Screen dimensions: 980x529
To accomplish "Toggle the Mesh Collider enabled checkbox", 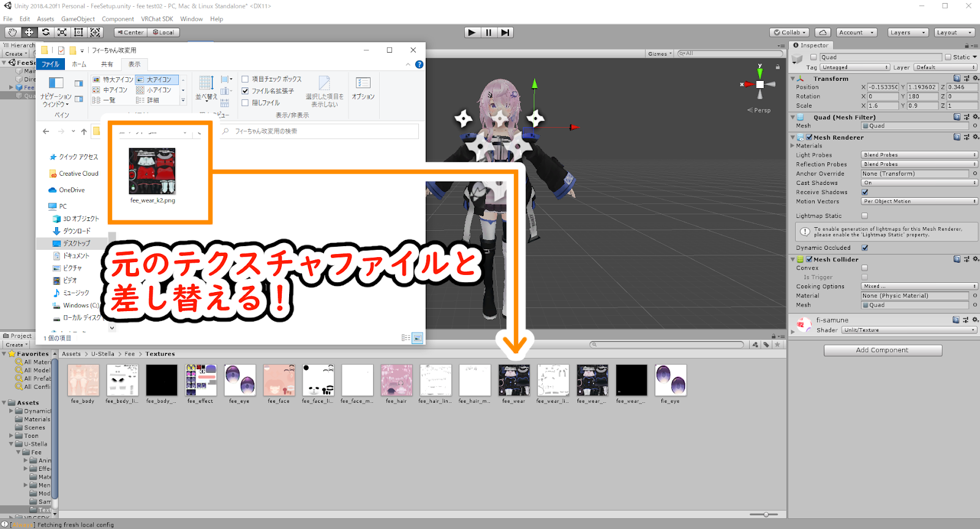I will point(809,259).
